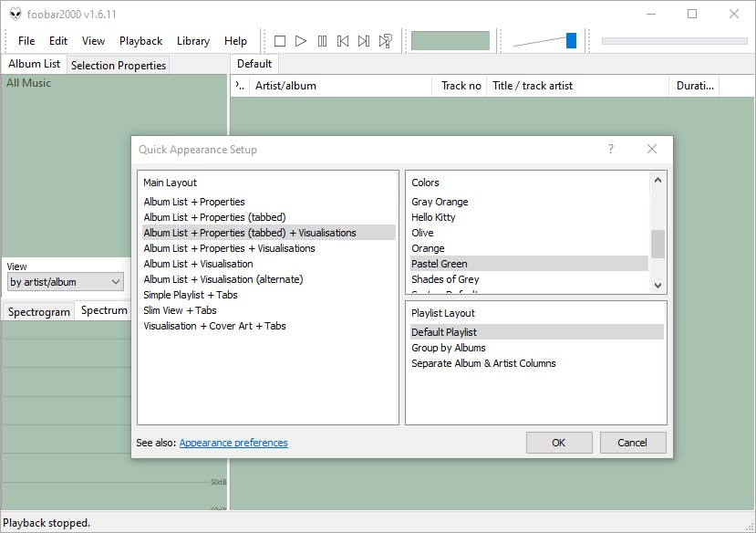Click the OK button
The image size is (756, 533).
558,443
